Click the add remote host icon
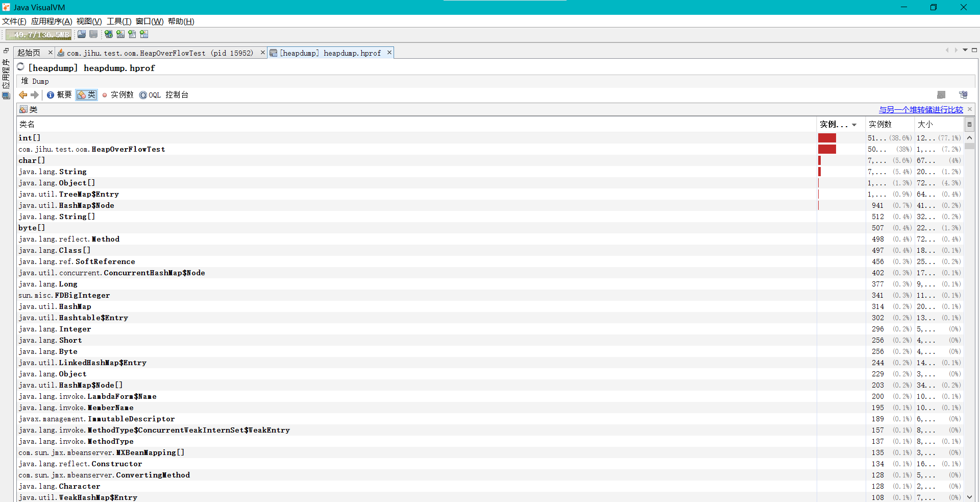The image size is (980, 502). point(109,34)
